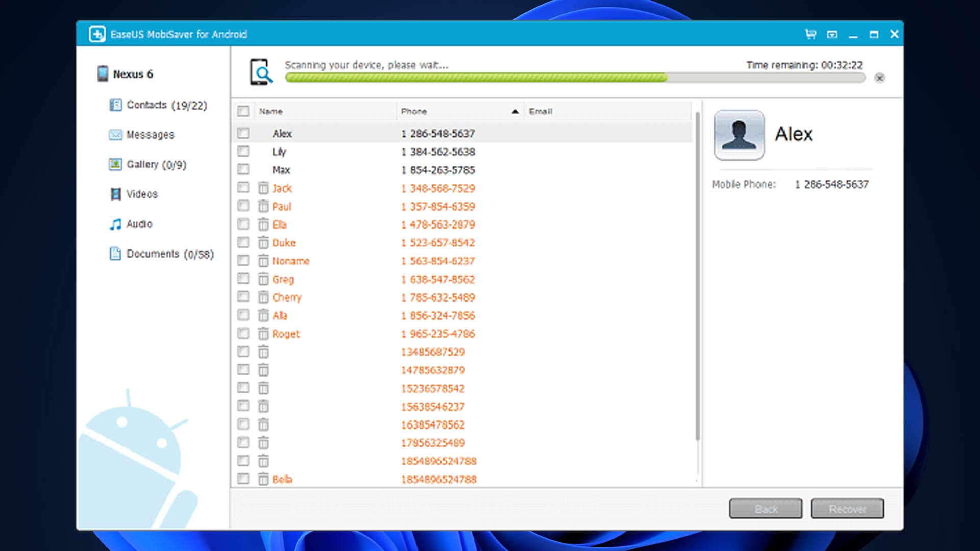Click Alex's contact avatar thumbnail
Screen dimensions: 980x551
point(739,135)
